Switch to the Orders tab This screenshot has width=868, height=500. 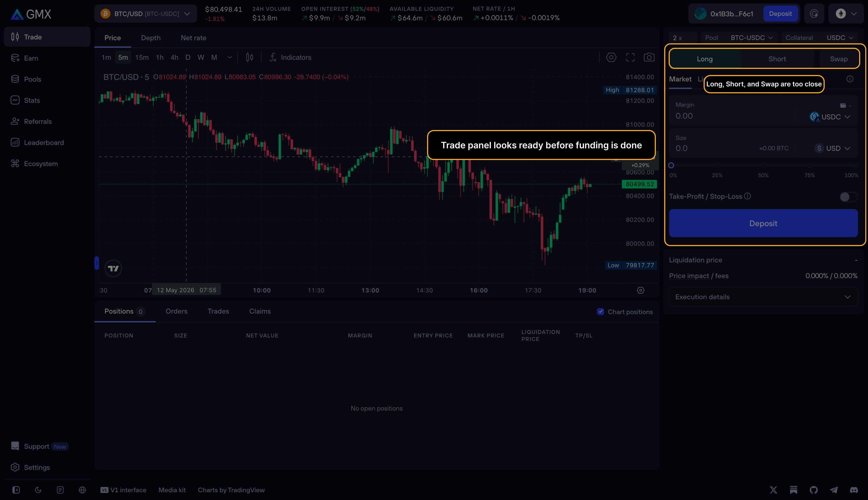176,311
